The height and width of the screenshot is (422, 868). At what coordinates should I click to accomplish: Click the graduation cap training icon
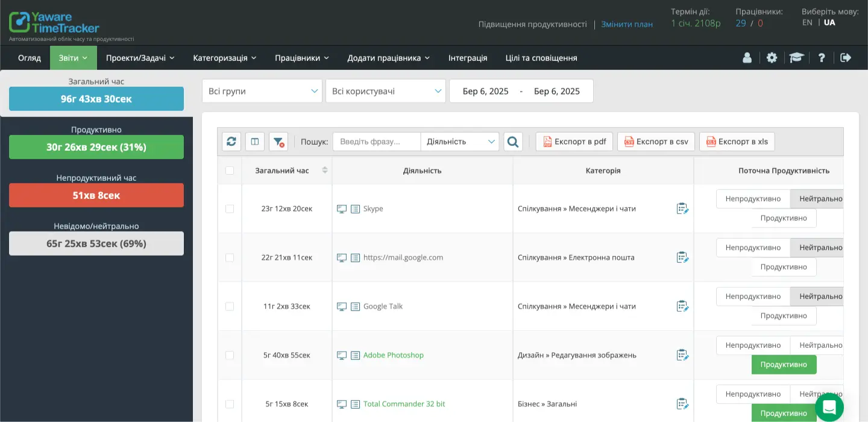(x=797, y=58)
